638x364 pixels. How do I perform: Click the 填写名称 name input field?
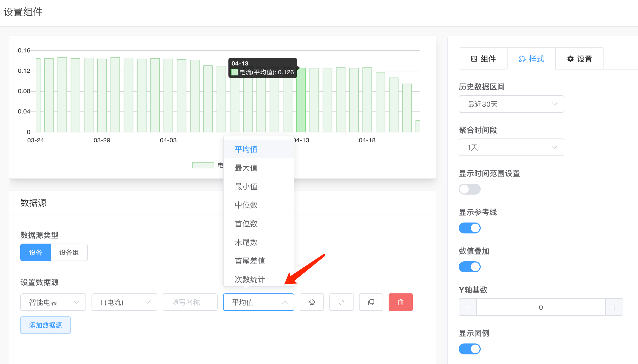click(190, 302)
